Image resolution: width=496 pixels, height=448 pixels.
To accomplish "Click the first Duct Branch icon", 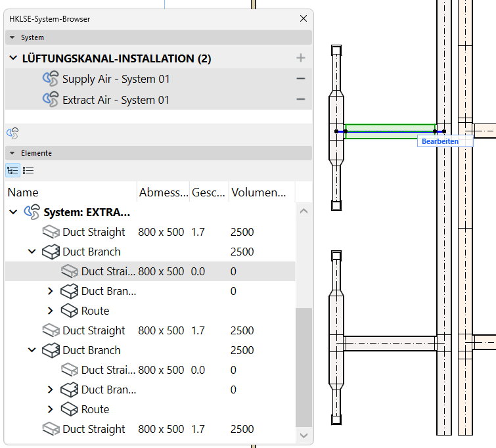I will click(51, 252).
